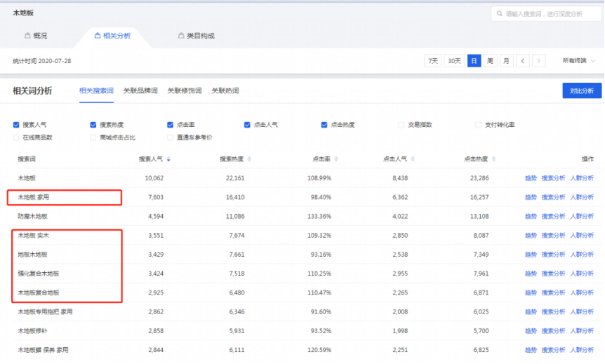Select the 7天 time range

(x=433, y=61)
